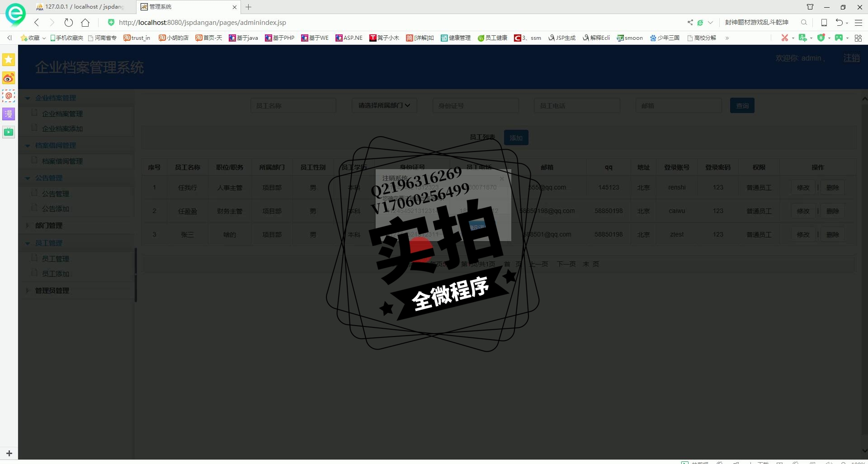The image size is (868, 464).
Task: Open 请选择所属部门 department dropdown
Action: 384,105
